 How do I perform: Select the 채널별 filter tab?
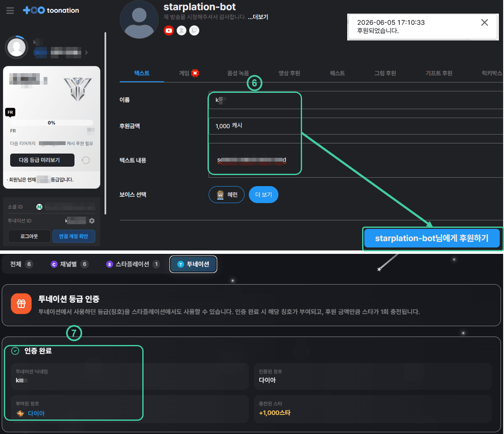coord(69,264)
